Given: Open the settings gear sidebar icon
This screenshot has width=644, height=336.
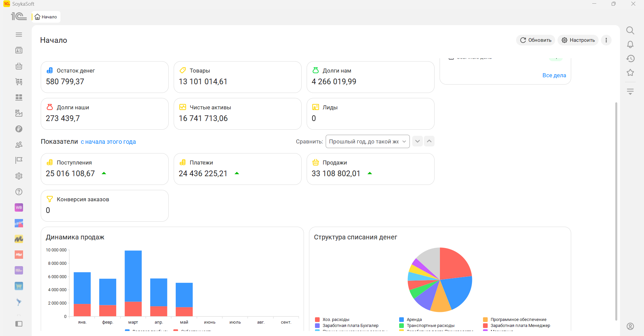Looking at the screenshot, I should (19, 176).
